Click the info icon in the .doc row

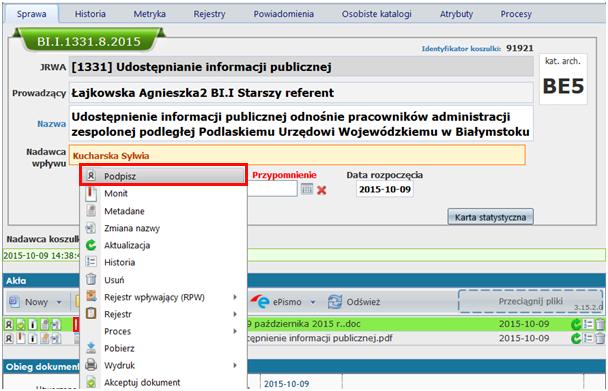pos(33,324)
